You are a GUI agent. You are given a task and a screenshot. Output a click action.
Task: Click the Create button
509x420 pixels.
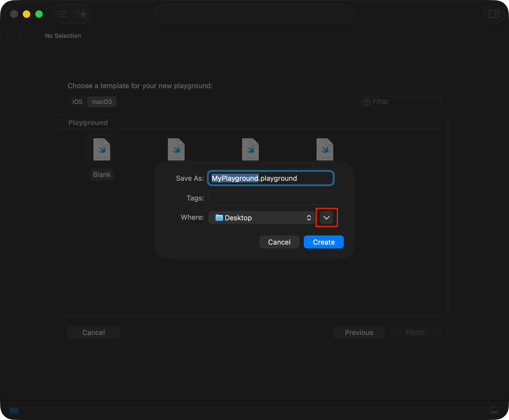point(324,242)
